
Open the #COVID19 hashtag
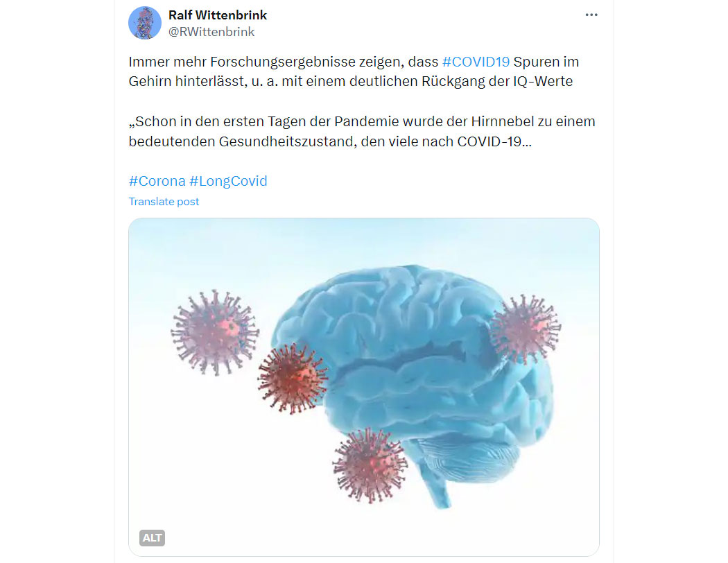(476, 62)
